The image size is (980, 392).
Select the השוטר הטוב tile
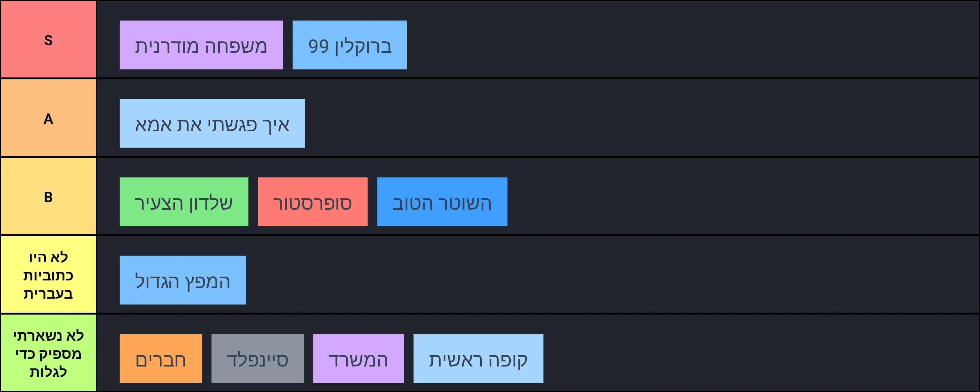442,201
